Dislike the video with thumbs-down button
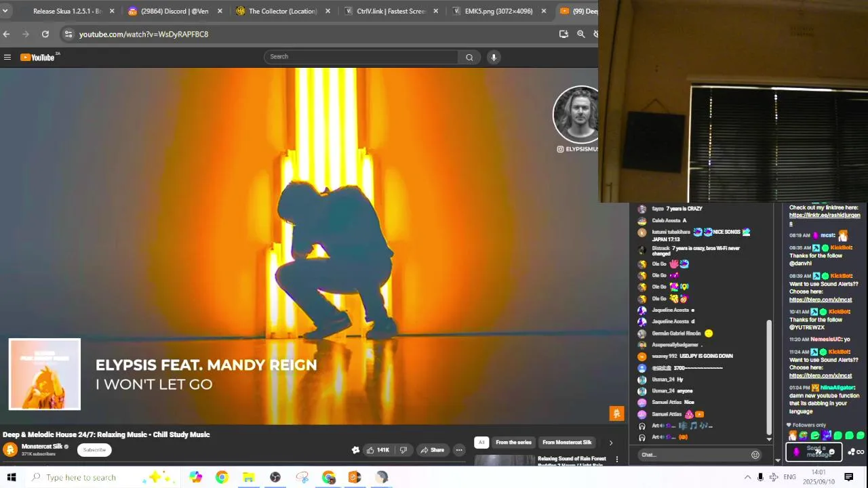This screenshot has width=868, height=488. [x=403, y=450]
